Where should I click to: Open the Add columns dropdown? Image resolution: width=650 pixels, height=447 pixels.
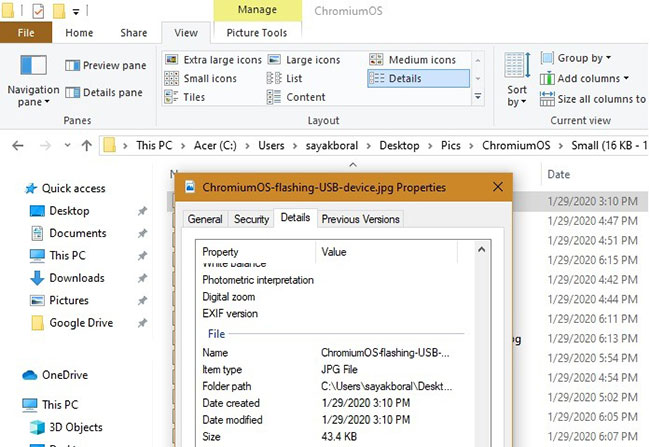pyautogui.click(x=585, y=78)
